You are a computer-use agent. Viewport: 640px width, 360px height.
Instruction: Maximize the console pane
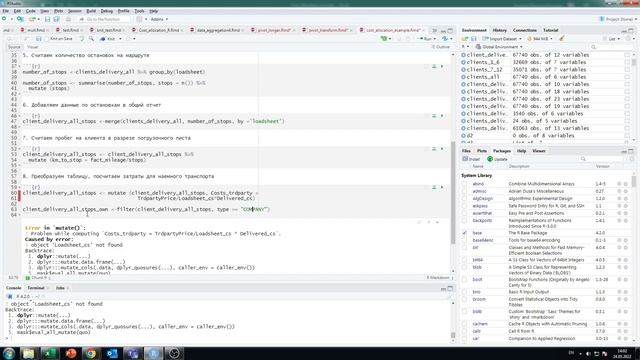(450, 288)
